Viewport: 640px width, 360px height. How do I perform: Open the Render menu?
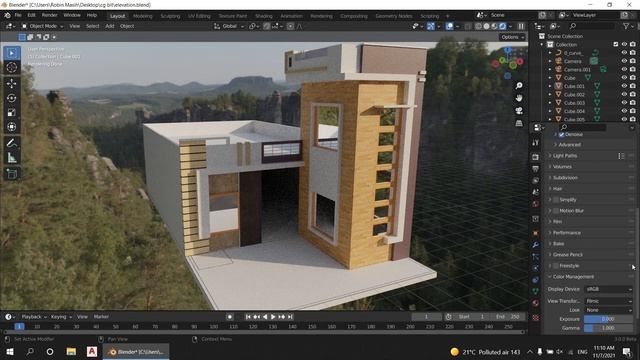49,15
